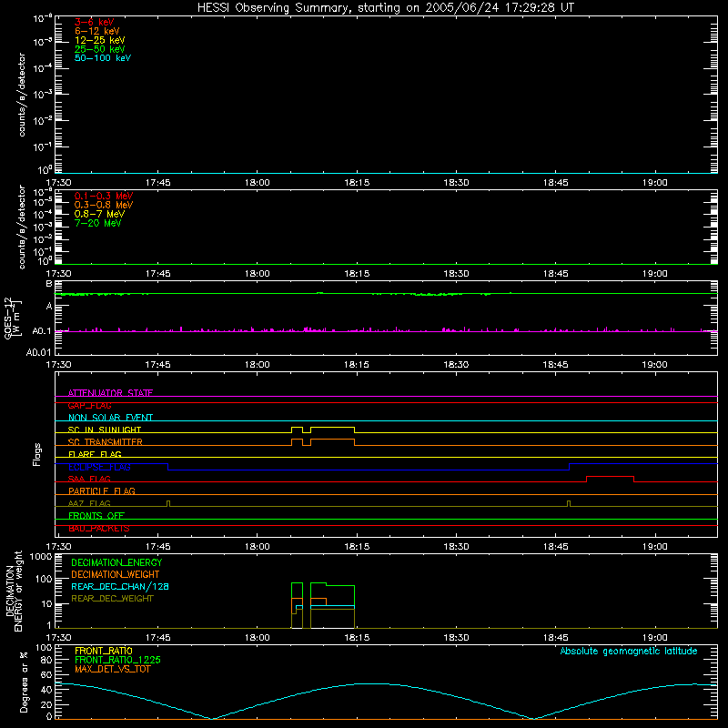
Task: Select the BAD_PACKETS flag label
Action: click(x=98, y=529)
